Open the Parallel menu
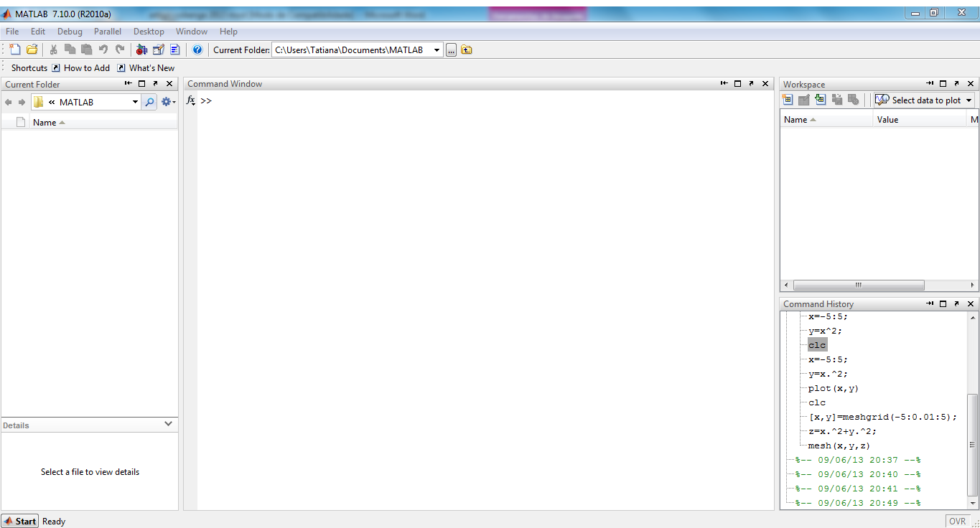 tap(108, 32)
